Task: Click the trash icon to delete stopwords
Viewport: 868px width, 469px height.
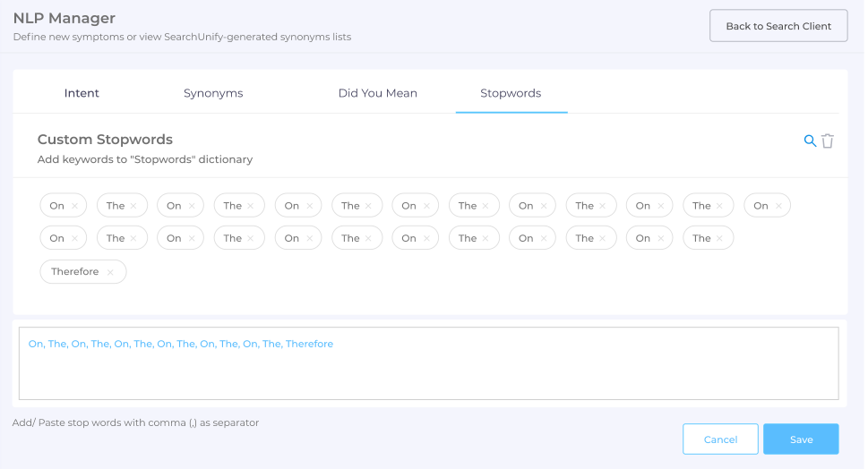Action: 828,141
